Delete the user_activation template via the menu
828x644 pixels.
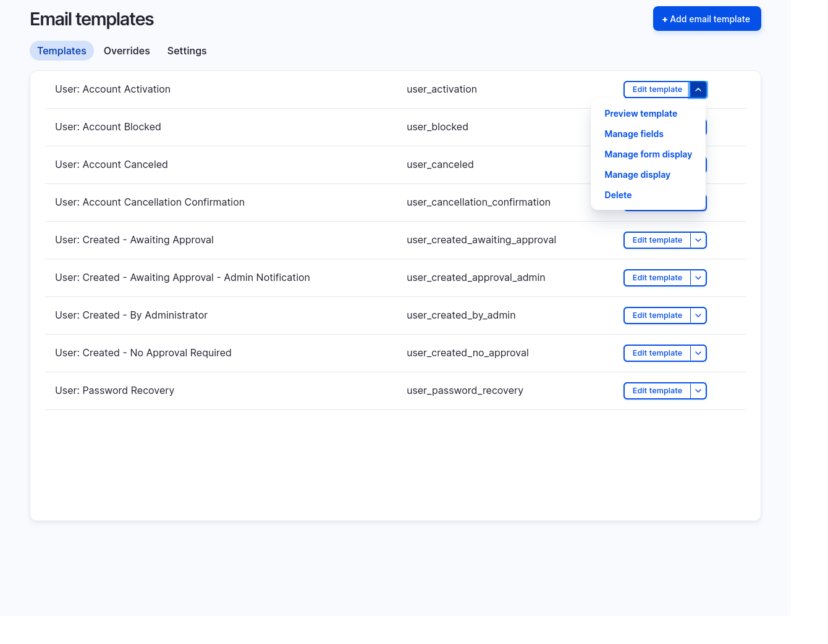click(618, 195)
